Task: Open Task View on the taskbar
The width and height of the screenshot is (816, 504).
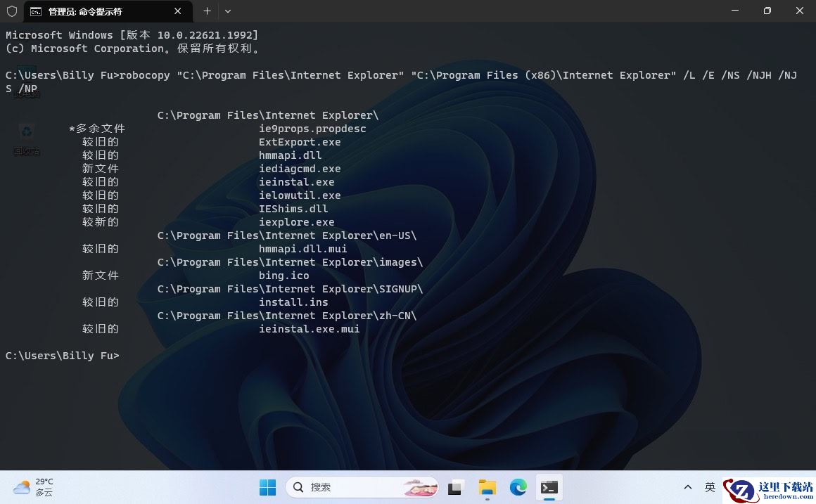Action: 455,487
